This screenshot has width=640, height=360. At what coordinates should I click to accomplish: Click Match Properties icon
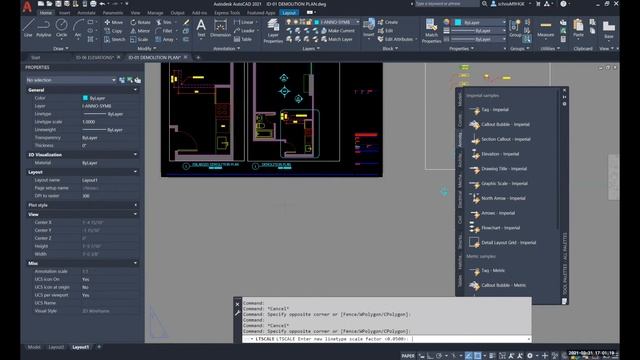point(431,31)
